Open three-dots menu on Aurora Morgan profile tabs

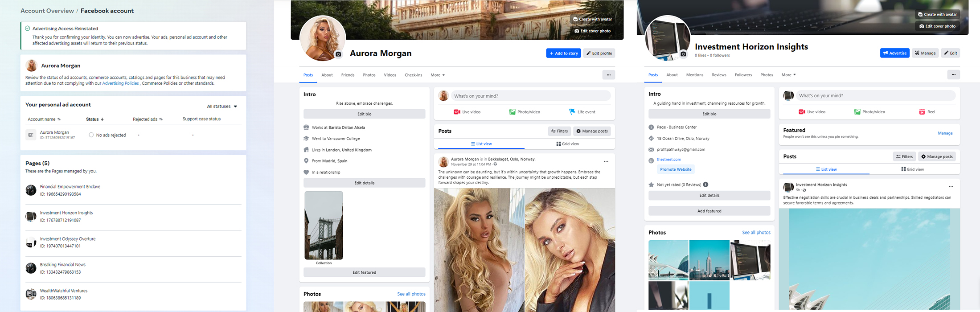click(x=609, y=75)
